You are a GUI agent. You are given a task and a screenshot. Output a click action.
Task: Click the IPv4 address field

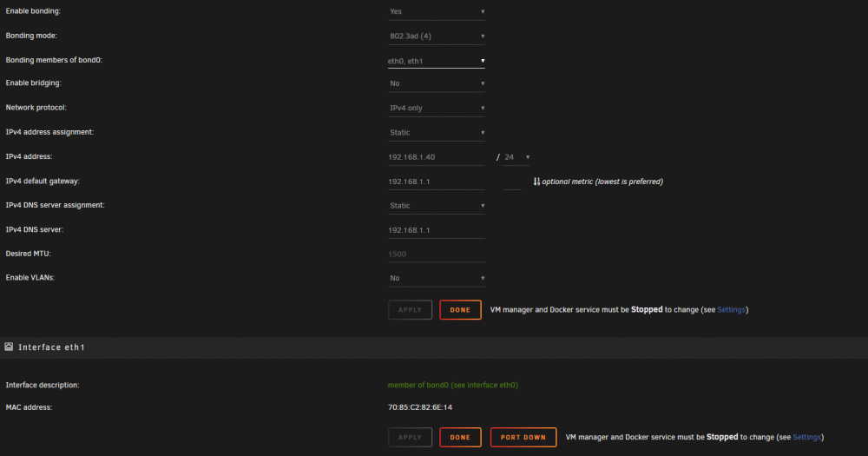437,157
